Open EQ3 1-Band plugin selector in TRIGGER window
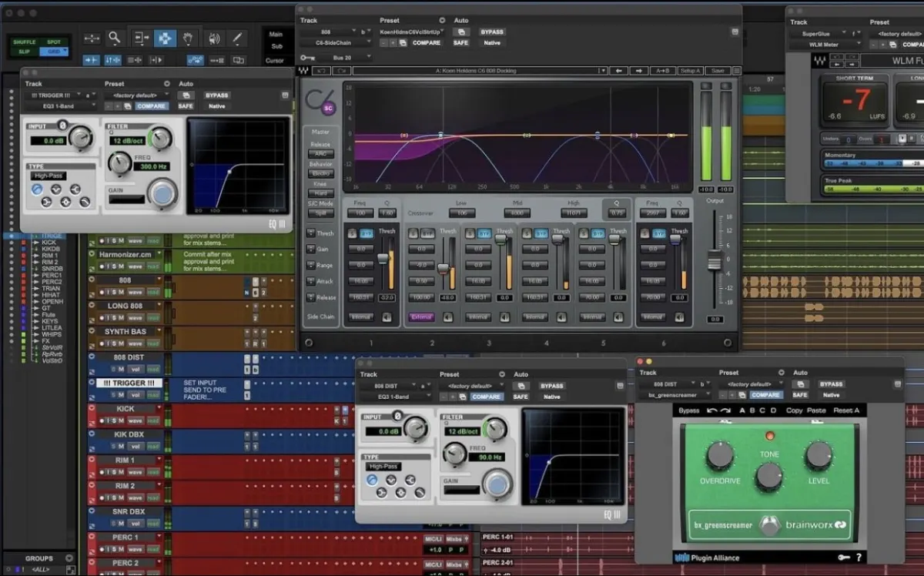Image resolution: width=924 pixels, height=576 pixels. 59,106
